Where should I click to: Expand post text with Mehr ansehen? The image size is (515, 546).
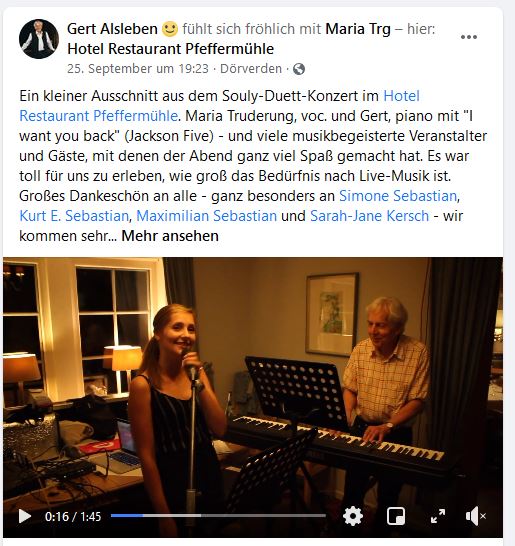click(x=170, y=236)
